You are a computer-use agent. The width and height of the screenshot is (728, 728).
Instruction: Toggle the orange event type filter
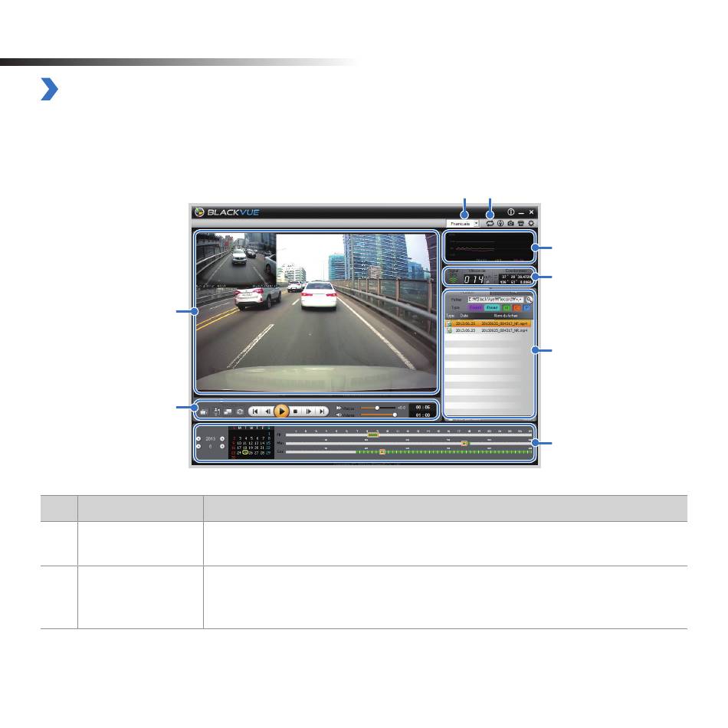click(516, 307)
